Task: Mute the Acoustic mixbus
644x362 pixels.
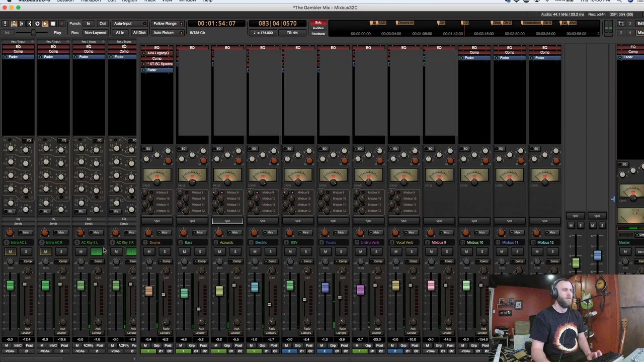Action: coord(219,252)
